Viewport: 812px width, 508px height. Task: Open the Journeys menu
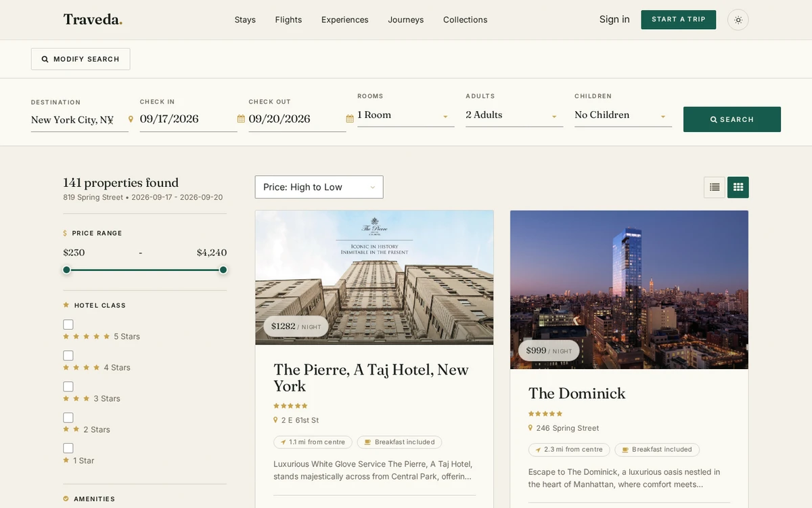click(x=406, y=20)
